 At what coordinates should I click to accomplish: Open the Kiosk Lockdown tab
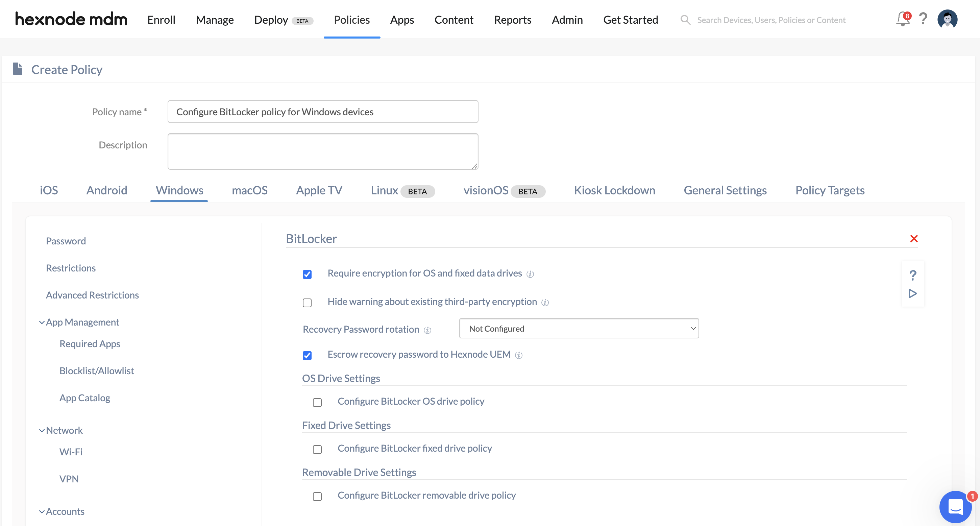614,190
